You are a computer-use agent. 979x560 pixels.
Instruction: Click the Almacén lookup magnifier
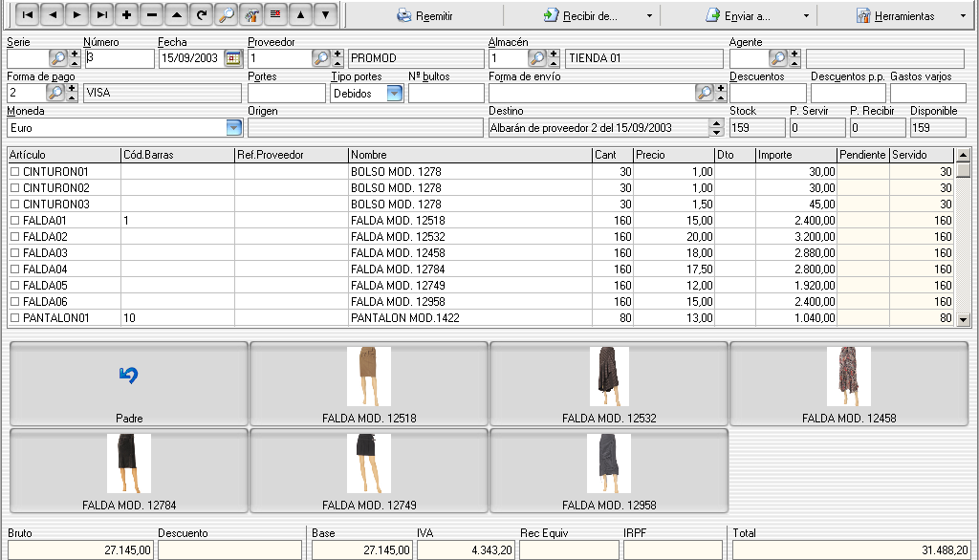[537, 58]
